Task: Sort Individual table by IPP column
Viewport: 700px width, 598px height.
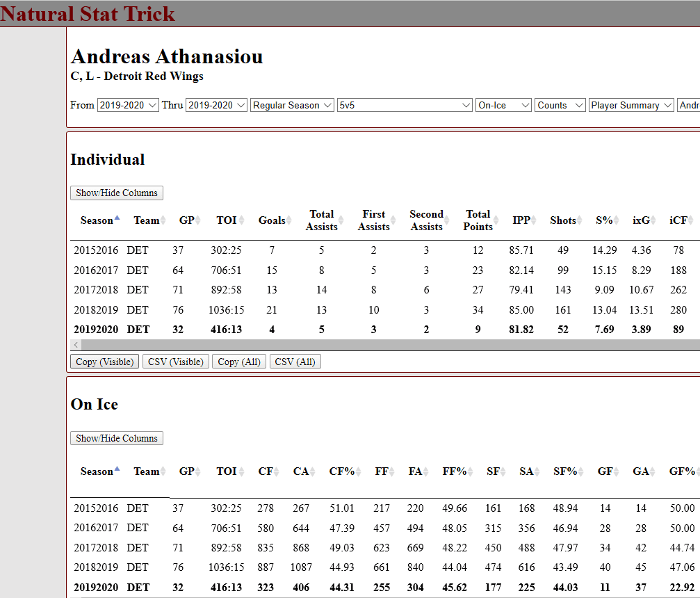Action: tap(521, 220)
